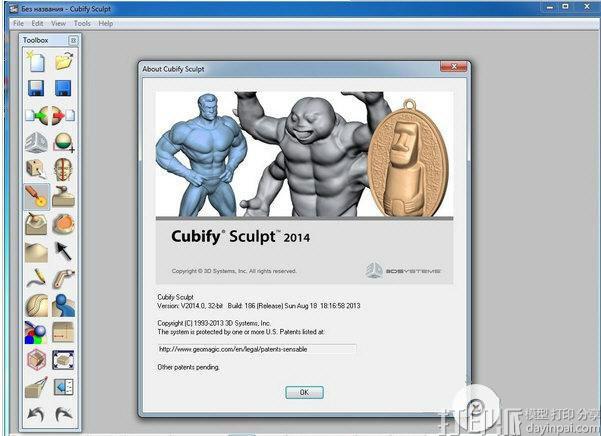Click the New file icon in Toolbox

(x=36, y=61)
